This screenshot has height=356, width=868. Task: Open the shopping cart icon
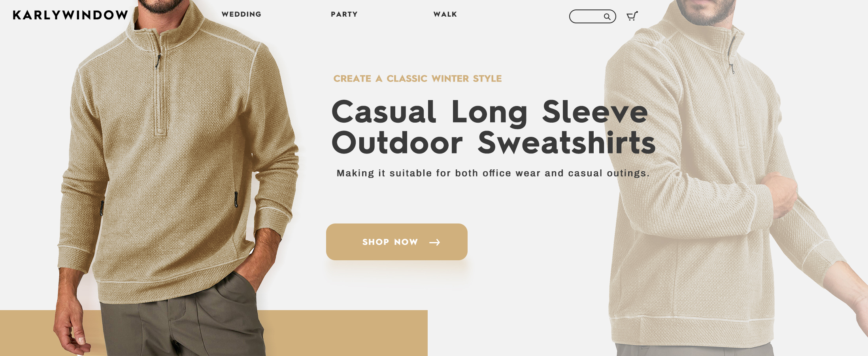[x=632, y=16]
